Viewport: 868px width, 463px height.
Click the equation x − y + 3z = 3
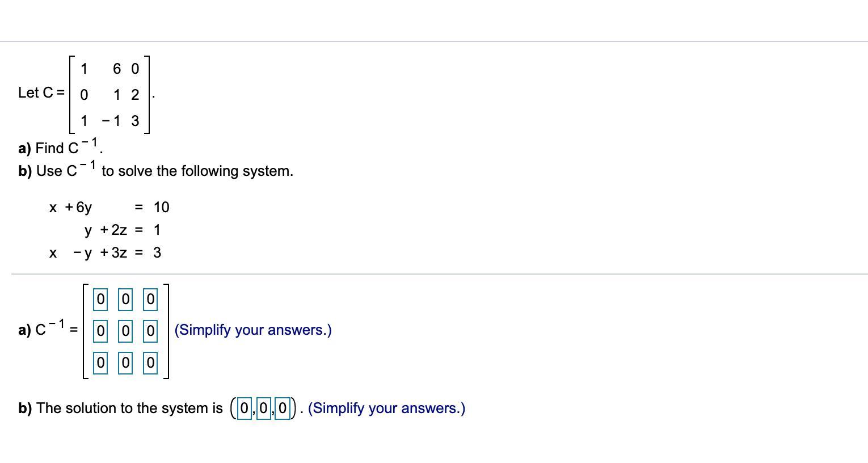pos(106,253)
